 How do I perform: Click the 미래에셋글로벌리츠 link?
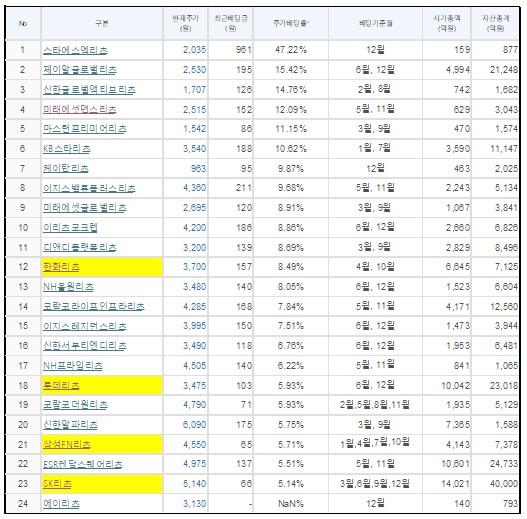coord(85,208)
